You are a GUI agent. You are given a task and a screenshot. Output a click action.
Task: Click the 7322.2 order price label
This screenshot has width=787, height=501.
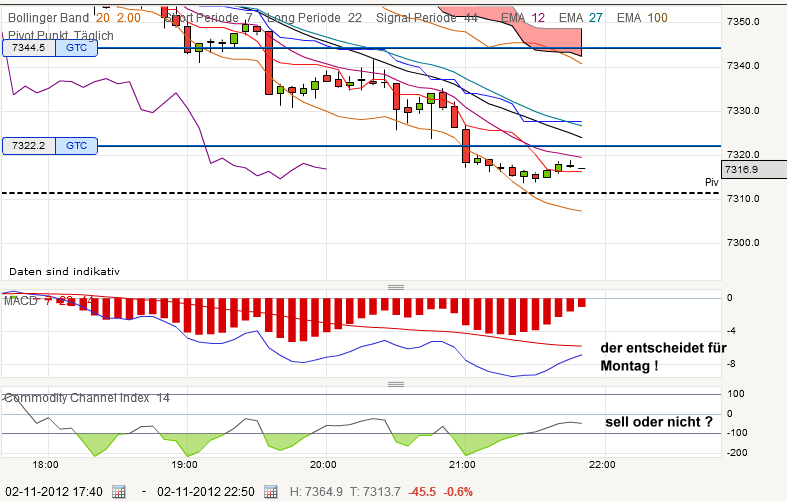point(29,146)
